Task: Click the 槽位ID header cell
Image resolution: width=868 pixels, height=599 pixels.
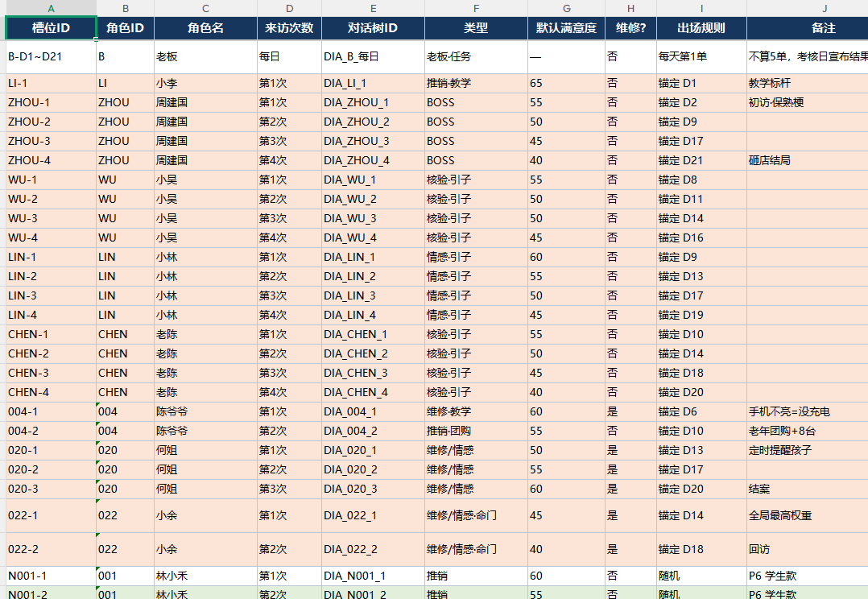Action: (x=51, y=28)
